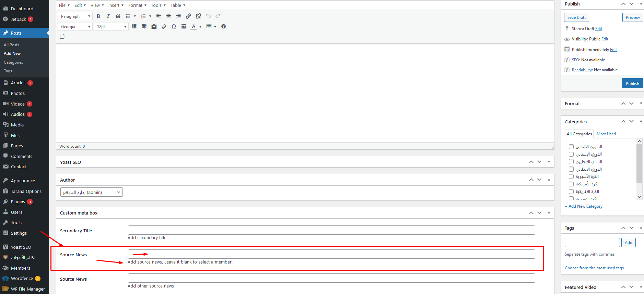644x294 pixels.
Task: Click the Save Draft button
Action: pos(576,17)
